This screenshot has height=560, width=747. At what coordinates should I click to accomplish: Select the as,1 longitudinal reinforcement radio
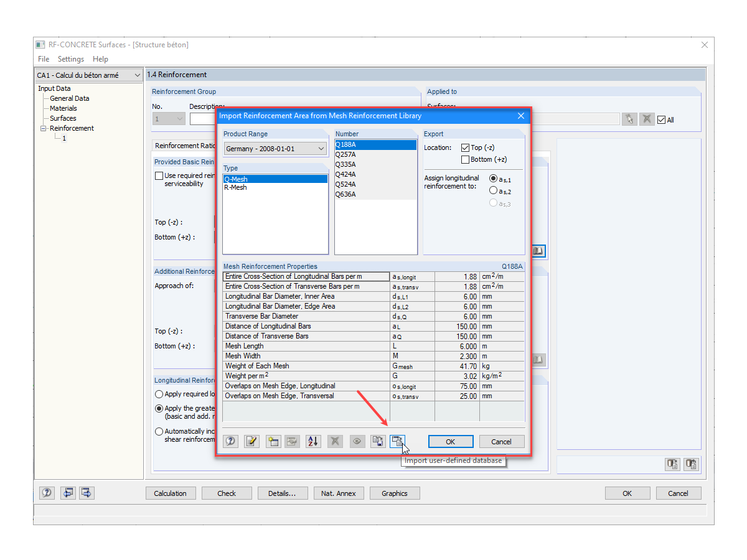tap(494, 179)
